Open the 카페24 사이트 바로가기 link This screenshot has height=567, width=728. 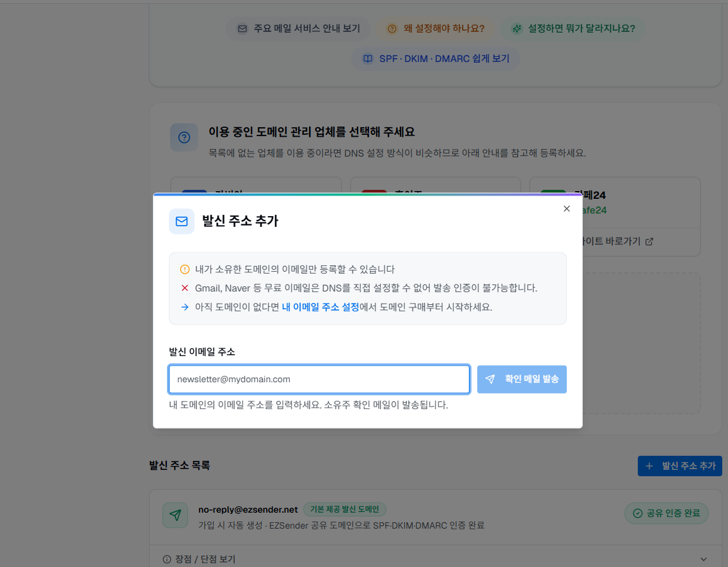[x=617, y=241]
